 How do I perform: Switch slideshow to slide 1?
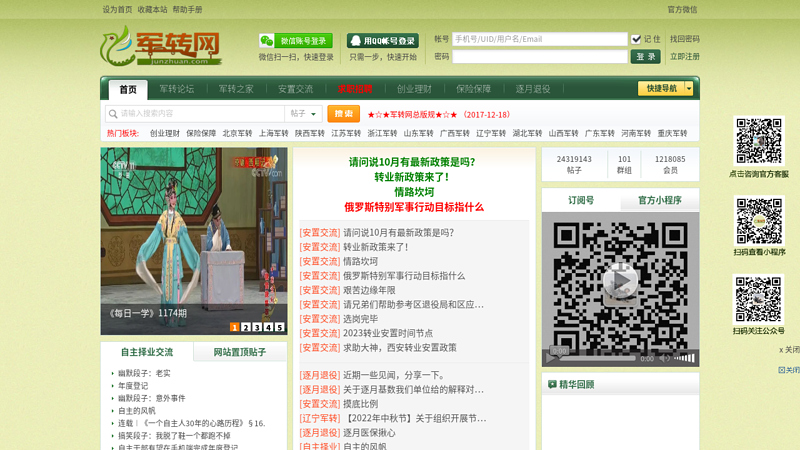pos(235,327)
